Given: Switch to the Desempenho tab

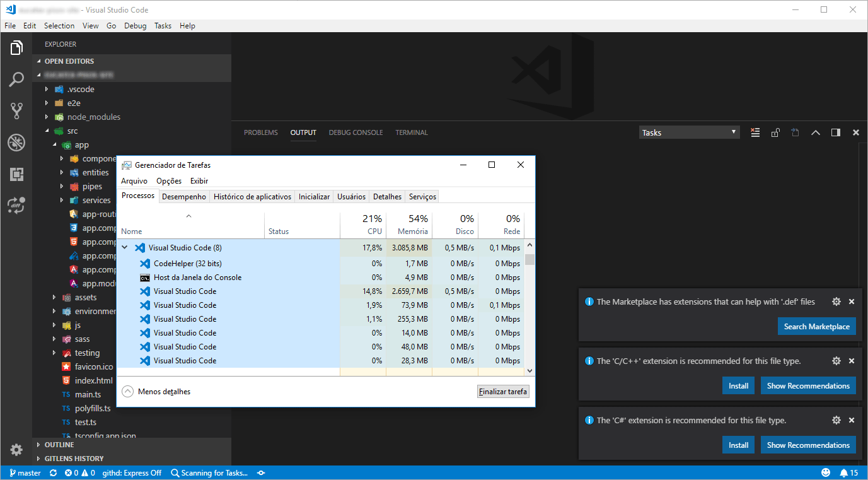Looking at the screenshot, I should point(184,197).
